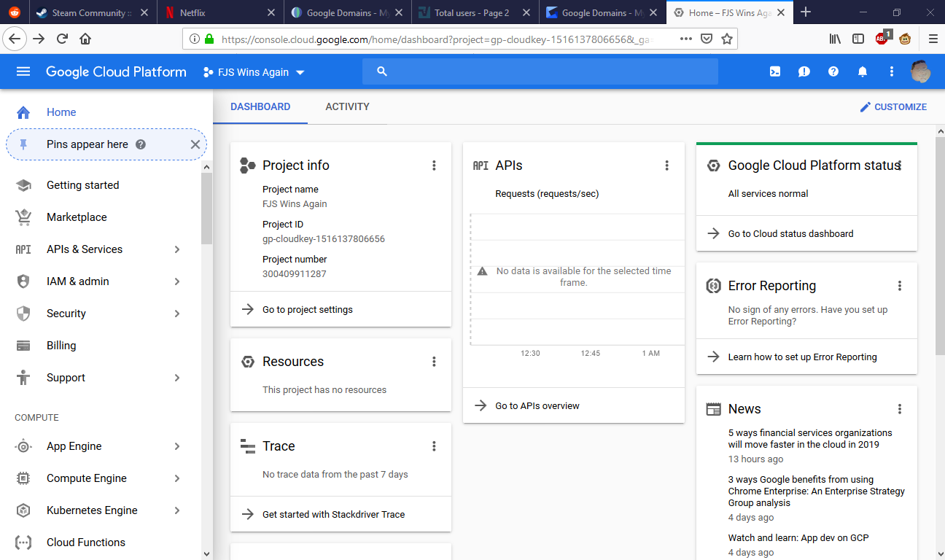Click the Getting started graduation cap icon
The image size is (945, 560).
click(23, 185)
